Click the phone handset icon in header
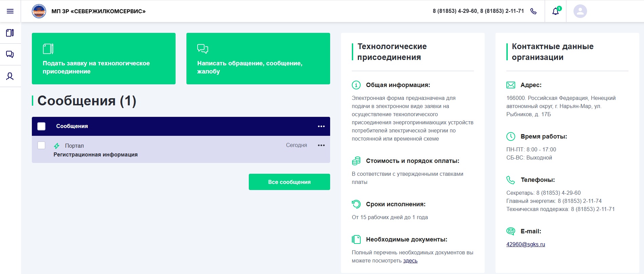The image size is (644, 274). point(534,11)
